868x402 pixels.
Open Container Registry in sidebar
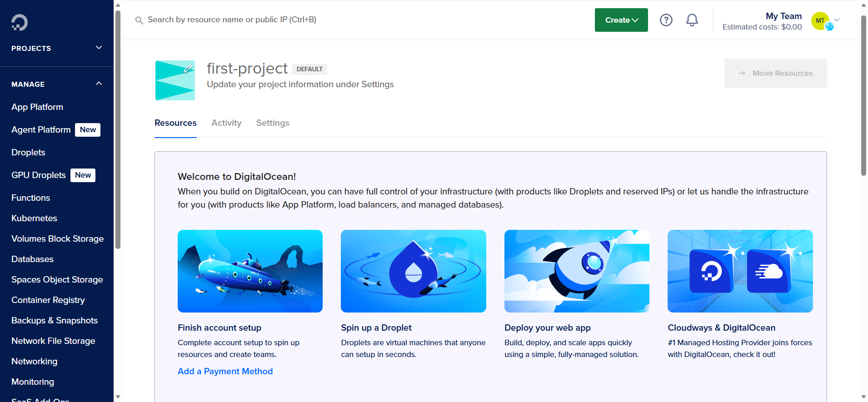click(48, 300)
